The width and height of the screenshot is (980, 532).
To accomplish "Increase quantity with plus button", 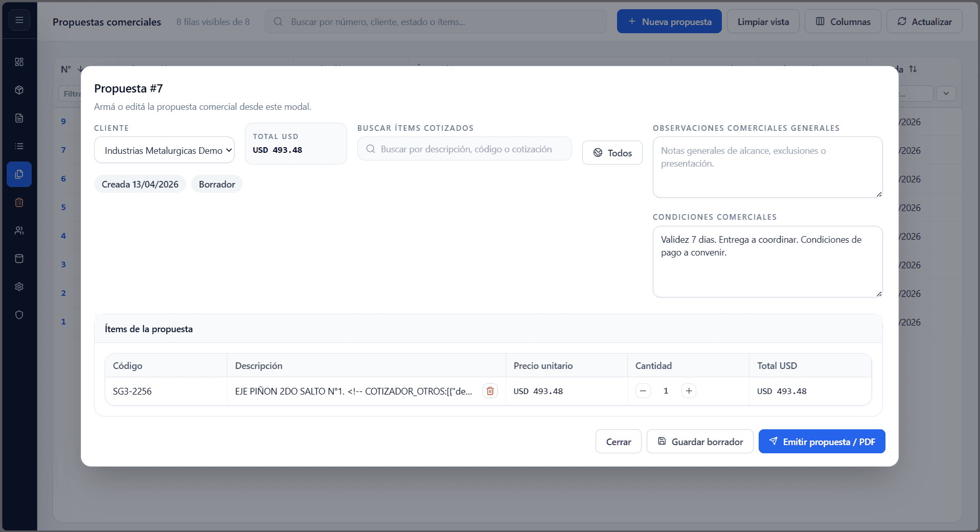I will click(689, 391).
